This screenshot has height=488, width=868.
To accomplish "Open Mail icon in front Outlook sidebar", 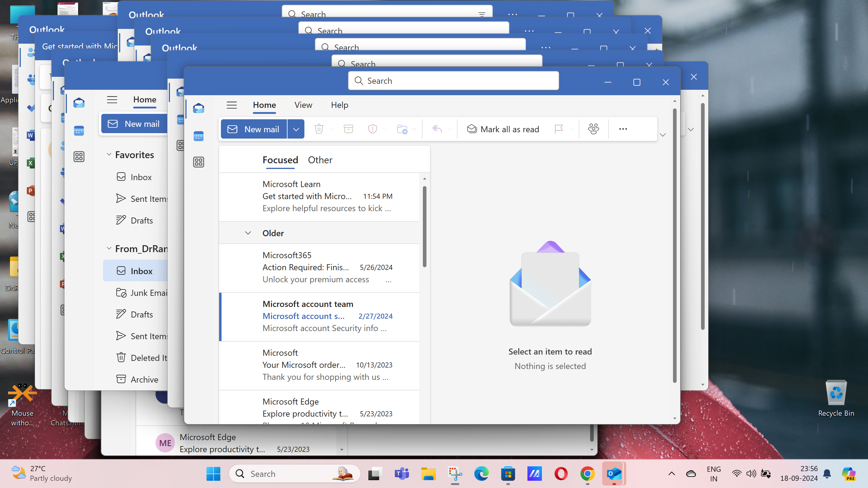I will coord(199,108).
